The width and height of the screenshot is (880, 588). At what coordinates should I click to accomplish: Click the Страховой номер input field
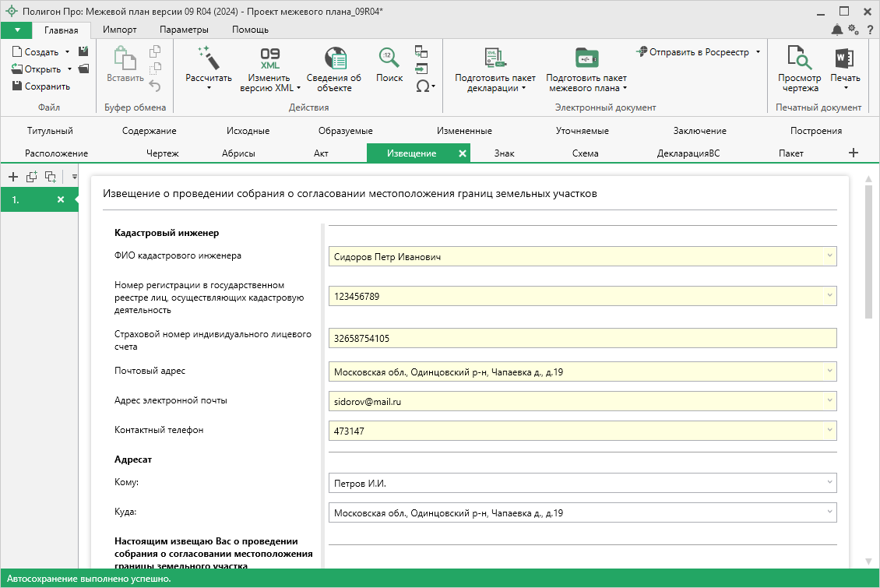(x=582, y=338)
